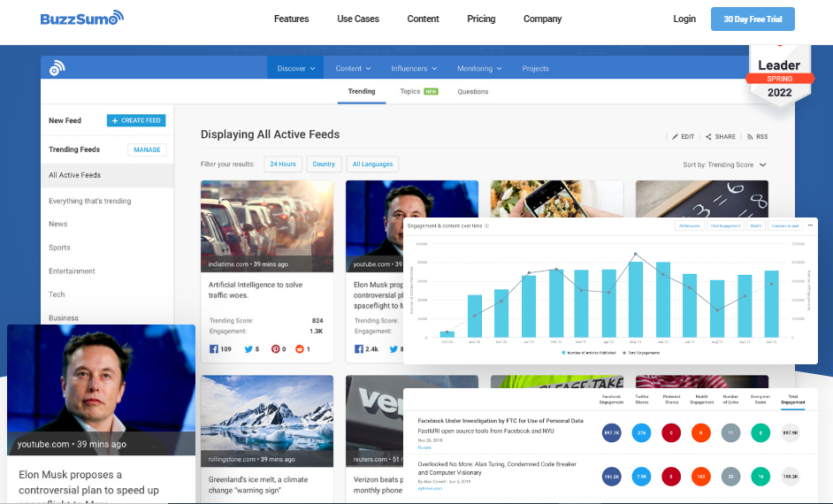Click the 35 number of links circle

[x=730, y=477]
